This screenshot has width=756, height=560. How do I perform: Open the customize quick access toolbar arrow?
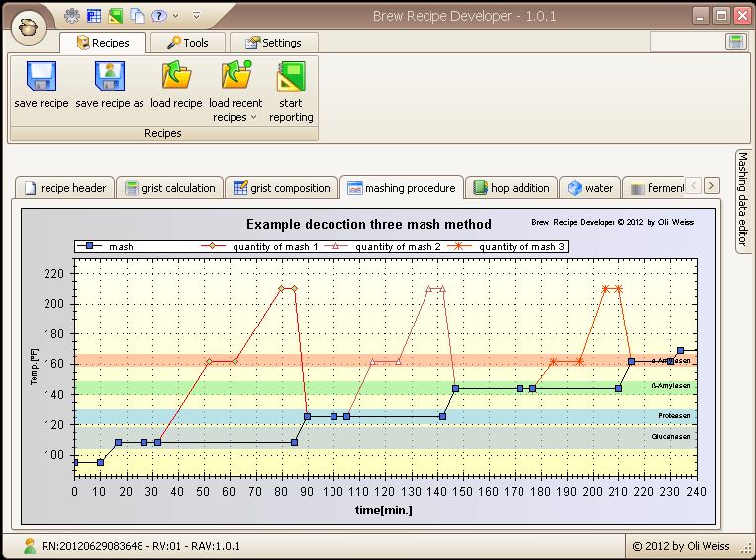point(196,16)
